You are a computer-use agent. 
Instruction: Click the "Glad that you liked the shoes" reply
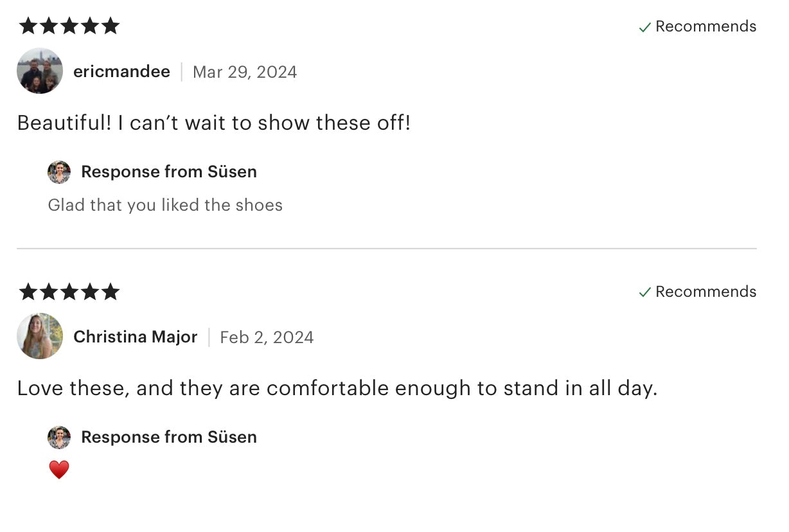[x=165, y=205]
